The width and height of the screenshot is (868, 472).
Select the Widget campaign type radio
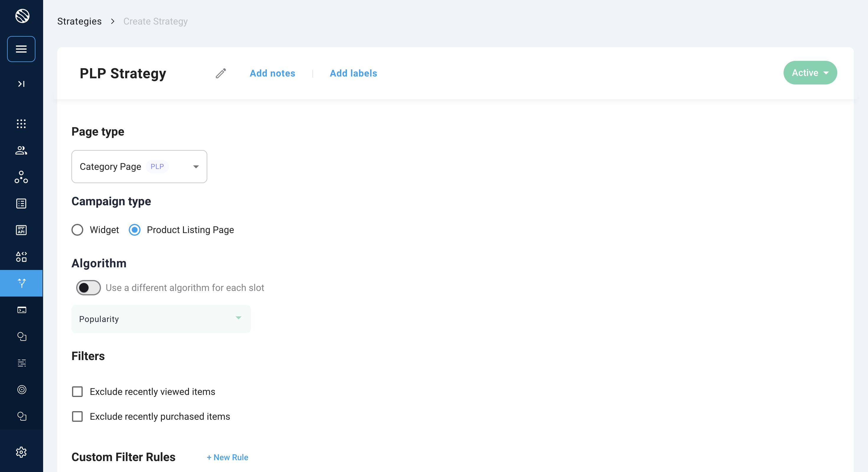(x=77, y=230)
